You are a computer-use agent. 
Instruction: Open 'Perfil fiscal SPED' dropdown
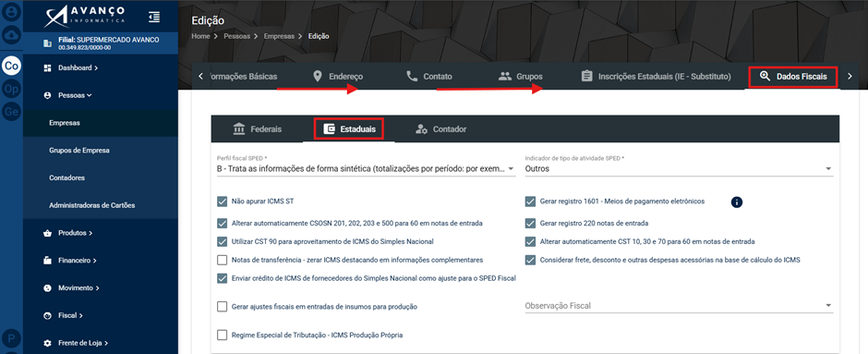click(366, 169)
